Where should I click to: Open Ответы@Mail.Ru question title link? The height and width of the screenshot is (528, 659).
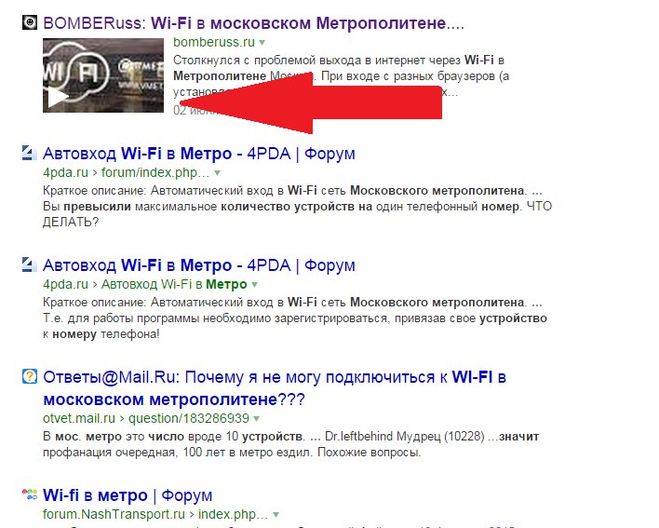tap(274, 388)
